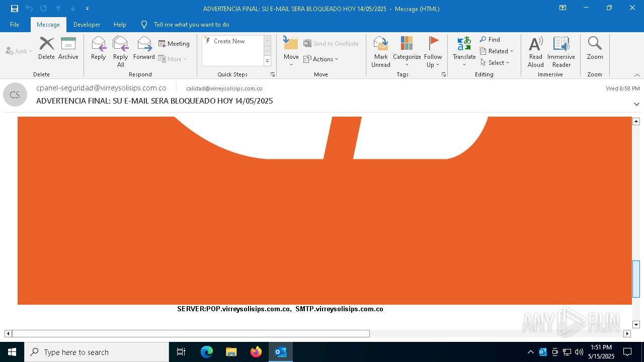Screen dimensions: 644x362
Task: Launch Immersive Reader
Action: [561, 52]
